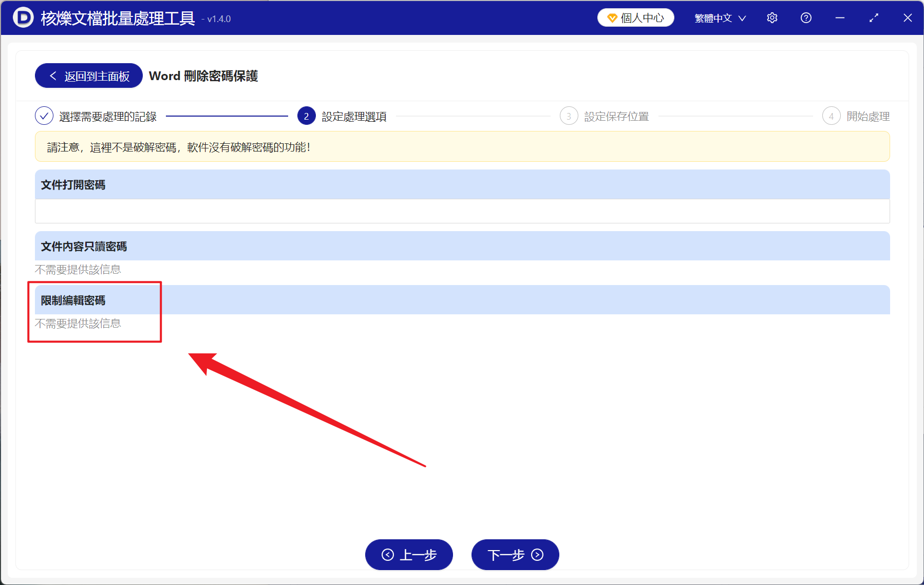Click the 文件內容只讀密碼 section header
The image size is (924, 585).
click(462, 246)
